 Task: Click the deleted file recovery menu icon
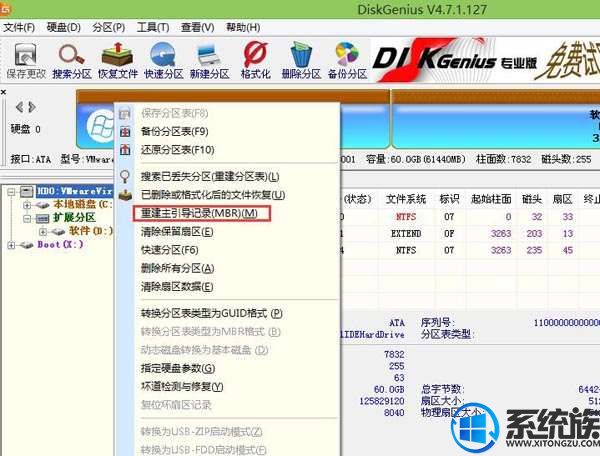(125, 195)
